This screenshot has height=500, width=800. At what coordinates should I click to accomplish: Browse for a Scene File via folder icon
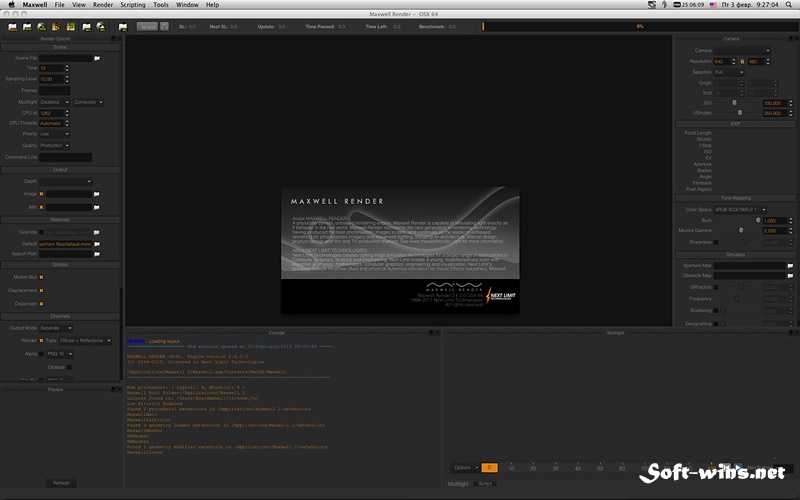pyautogui.click(x=97, y=58)
